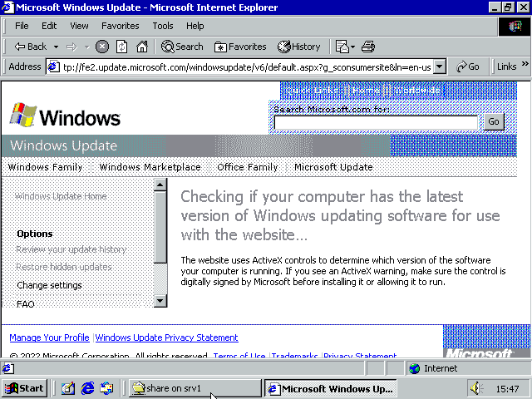Click the sidebar scroll down arrow
The height and width of the screenshot is (399, 532).
click(x=160, y=301)
